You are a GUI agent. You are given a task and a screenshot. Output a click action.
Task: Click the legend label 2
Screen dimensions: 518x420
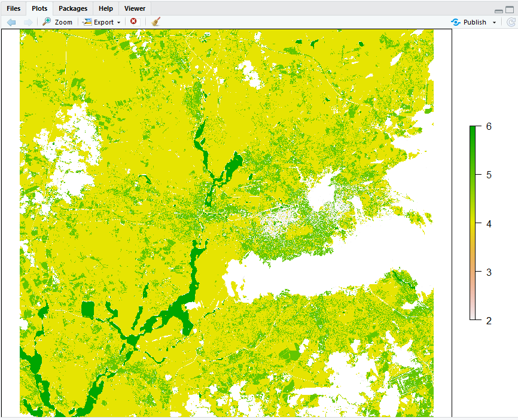point(489,321)
